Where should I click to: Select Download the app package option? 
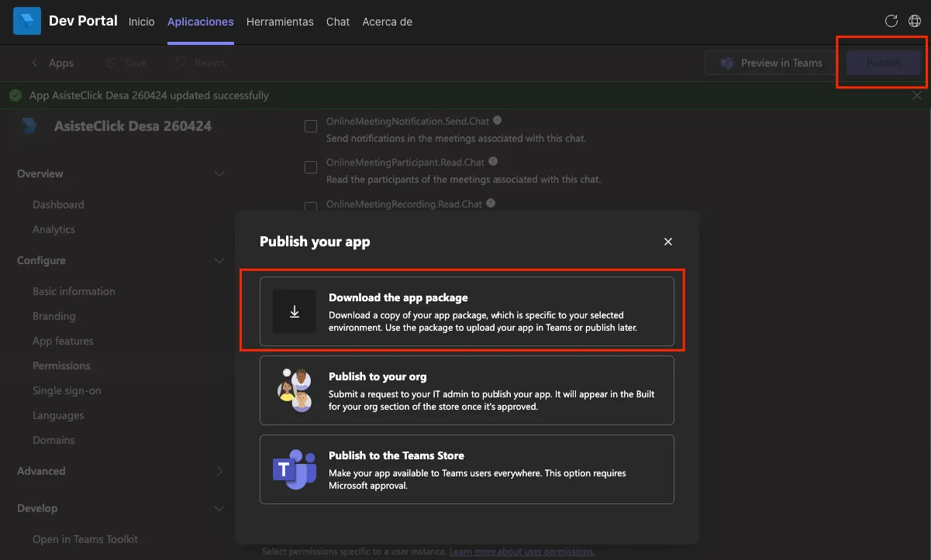coord(467,311)
